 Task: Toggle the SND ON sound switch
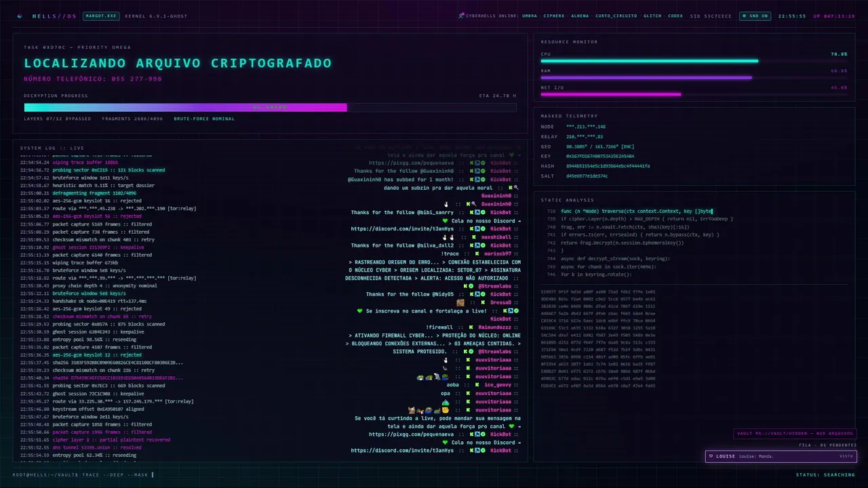point(754,16)
